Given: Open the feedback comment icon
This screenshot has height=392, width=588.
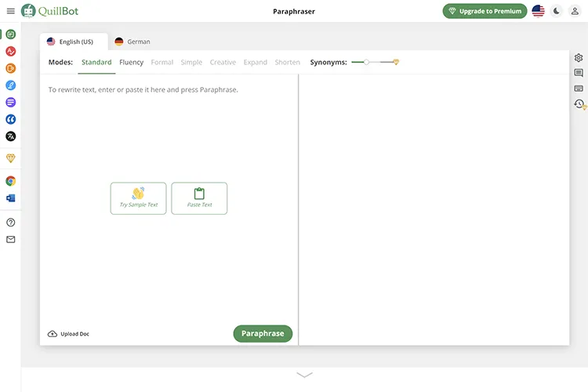Looking at the screenshot, I should coord(579,73).
